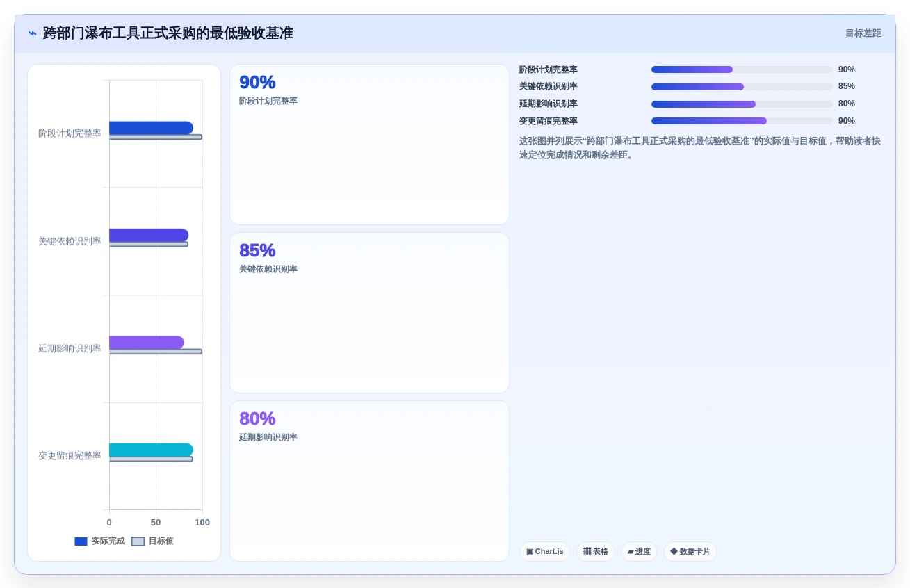
Task: Open the 85% 关键依赖识别率 data card
Action: tap(369, 313)
